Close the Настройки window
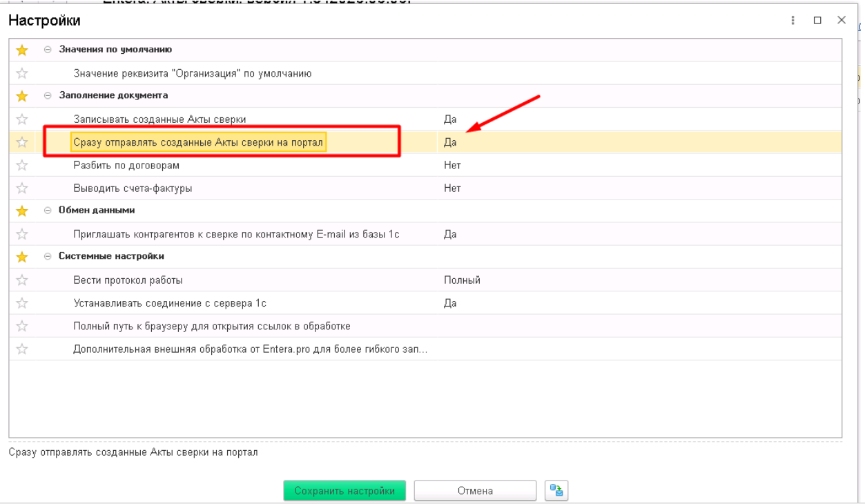This screenshot has height=504, width=865. (842, 20)
